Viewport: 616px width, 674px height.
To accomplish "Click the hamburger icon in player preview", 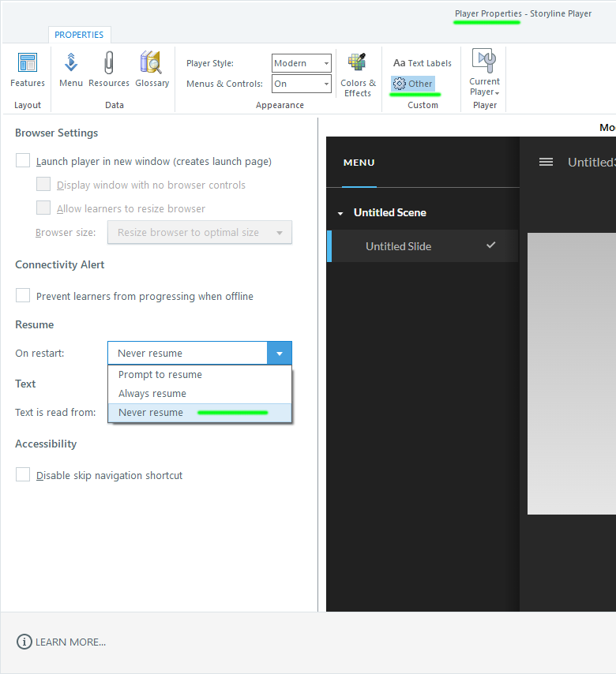I will (546, 162).
